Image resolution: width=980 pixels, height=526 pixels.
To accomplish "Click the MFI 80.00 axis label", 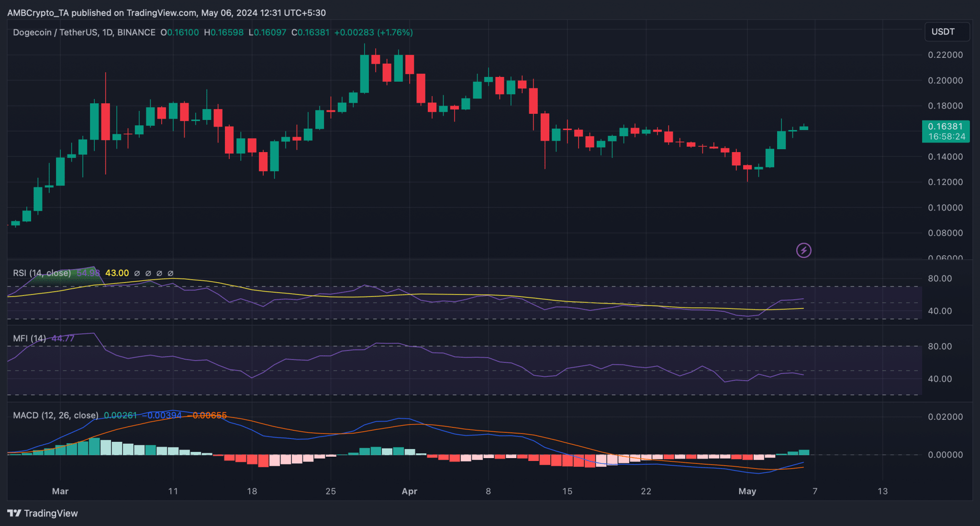I will tap(940, 346).
